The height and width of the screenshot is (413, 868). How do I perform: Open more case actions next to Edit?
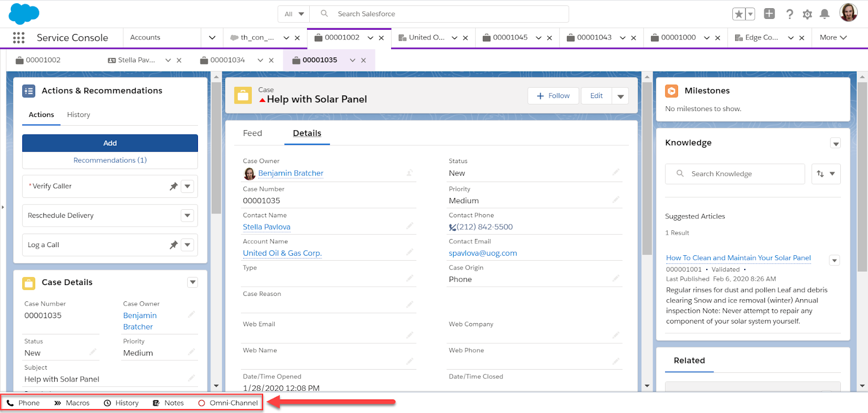[x=620, y=96]
